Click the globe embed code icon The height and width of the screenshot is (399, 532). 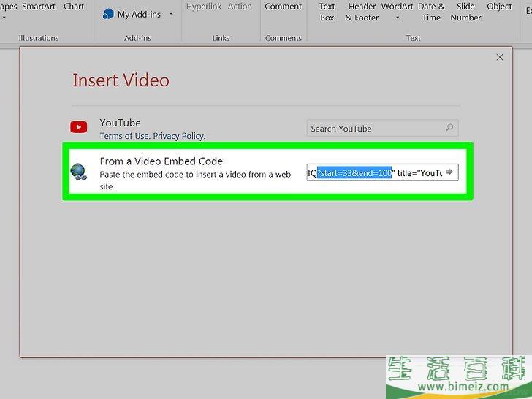pyautogui.click(x=79, y=171)
